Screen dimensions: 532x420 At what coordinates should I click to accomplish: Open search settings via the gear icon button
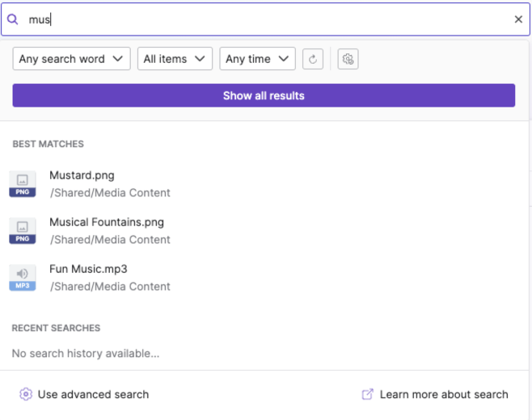tap(348, 59)
